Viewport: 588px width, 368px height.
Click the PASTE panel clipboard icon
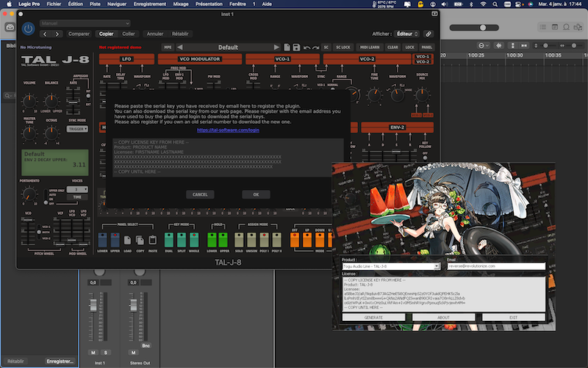(x=153, y=240)
